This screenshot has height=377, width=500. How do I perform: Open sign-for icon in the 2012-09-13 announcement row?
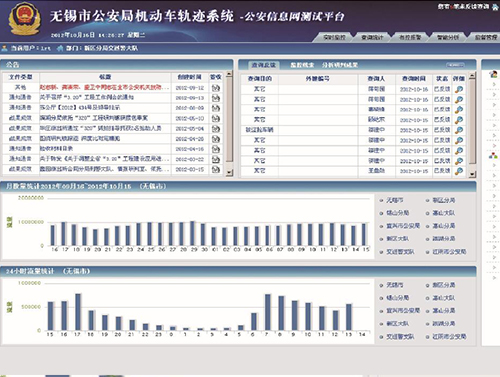216,98
